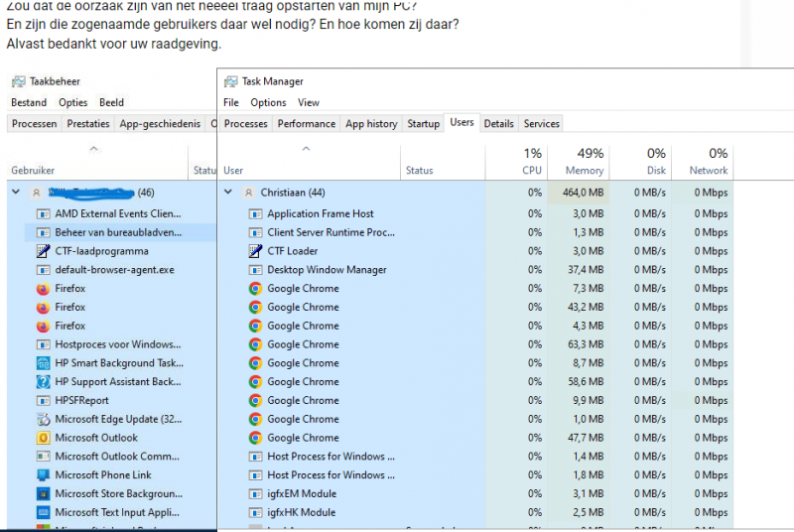This screenshot has height=532, width=794.
Task: Collapse the Christiaan (44) user tree
Action: [x=229, y=193]
